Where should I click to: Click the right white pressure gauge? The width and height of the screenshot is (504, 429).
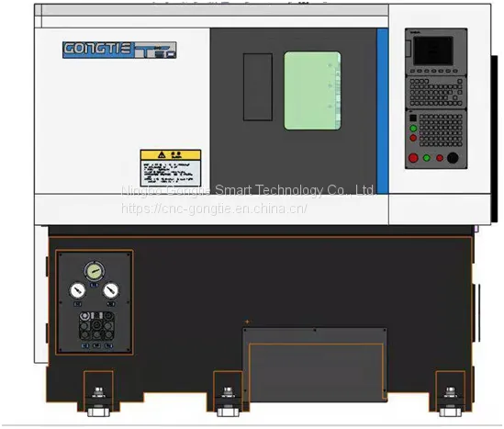tap(111, 290)
